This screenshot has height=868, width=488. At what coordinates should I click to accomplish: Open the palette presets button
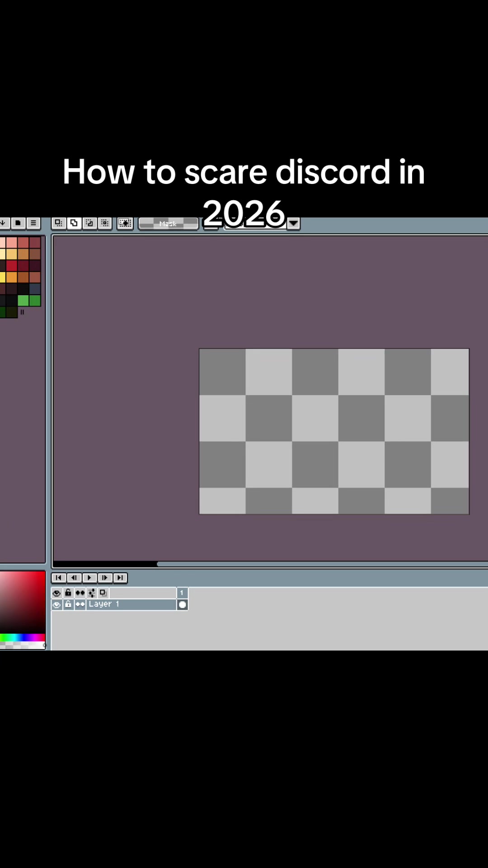[18, 223]
